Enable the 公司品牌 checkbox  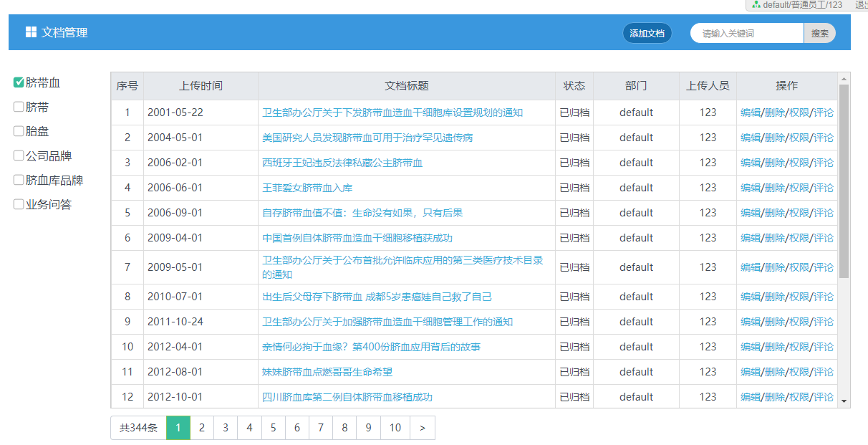19,155
